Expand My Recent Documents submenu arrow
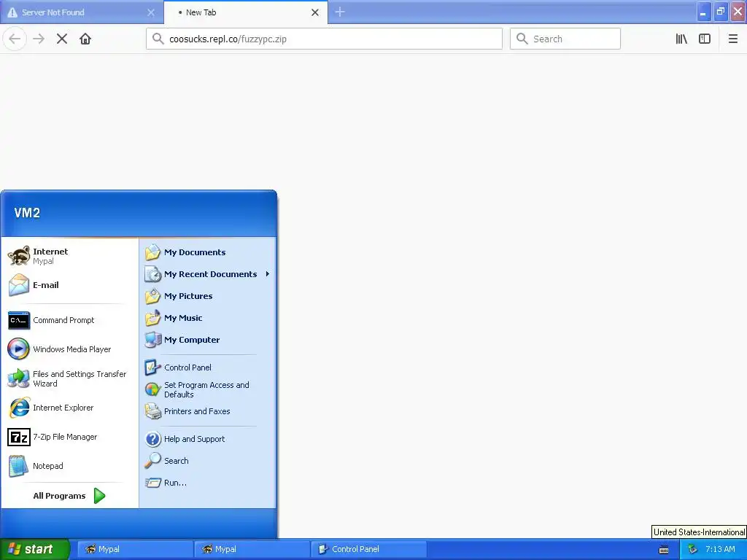 (268, 274)
